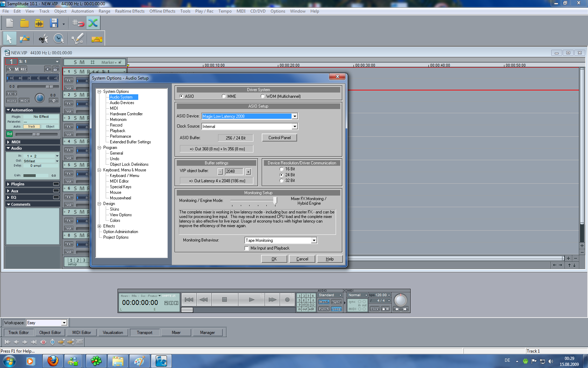Toggle the Loop button in transport
The image size is (588, 368).
(x=336, y=309)
